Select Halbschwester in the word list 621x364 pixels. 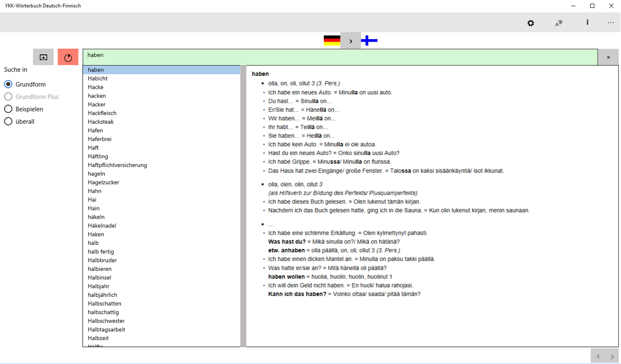pos(162,321)
